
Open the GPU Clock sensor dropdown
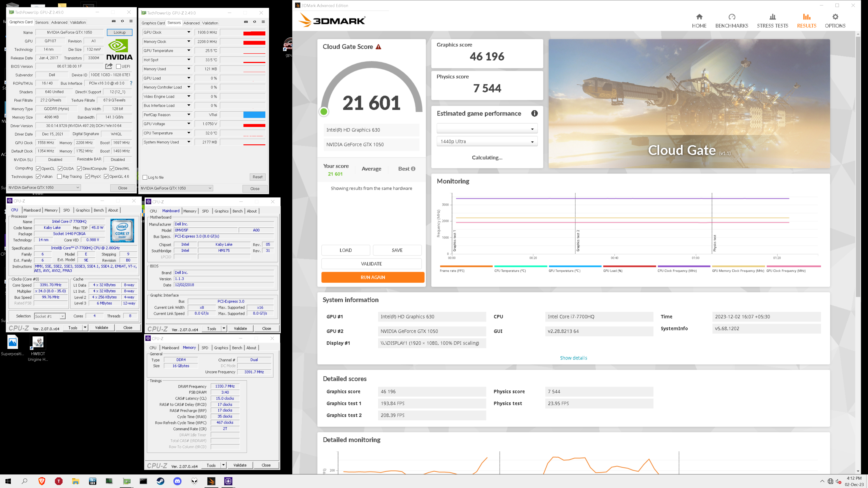click(189, 32)
